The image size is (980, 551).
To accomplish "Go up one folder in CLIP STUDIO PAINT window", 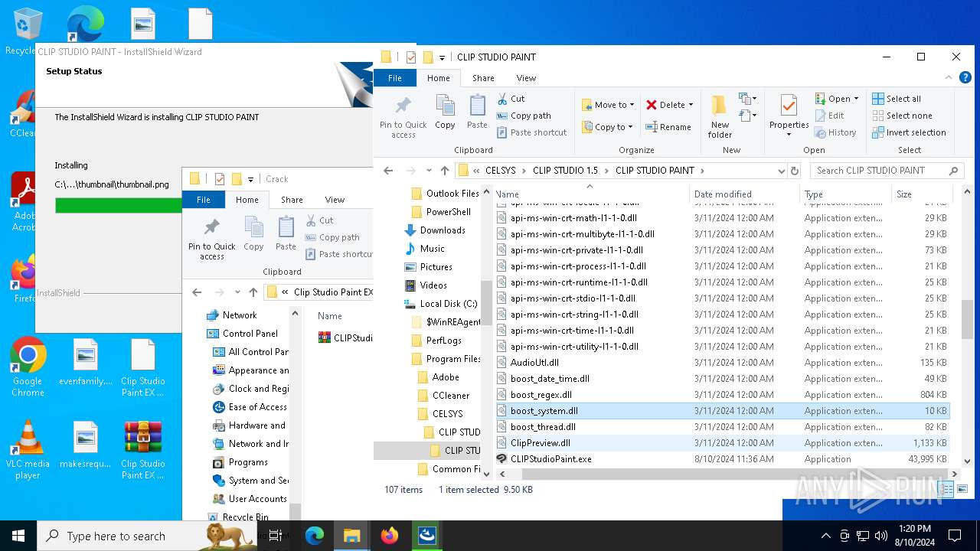I will [445, 171].
